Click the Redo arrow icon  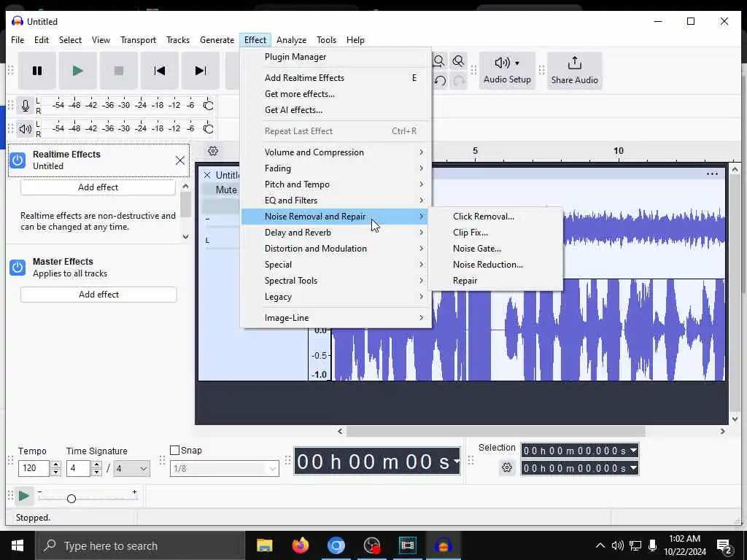(459, 81)
